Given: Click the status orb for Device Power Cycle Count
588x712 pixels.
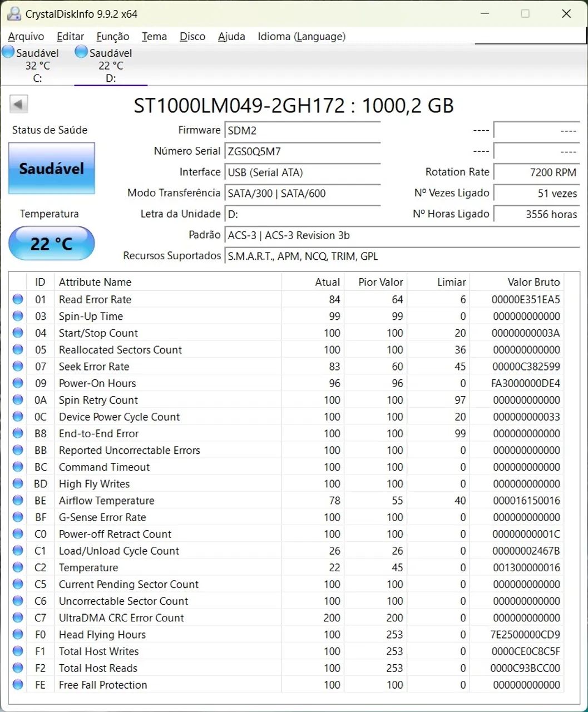Looking at the screenshot, I should click(18, 416).
